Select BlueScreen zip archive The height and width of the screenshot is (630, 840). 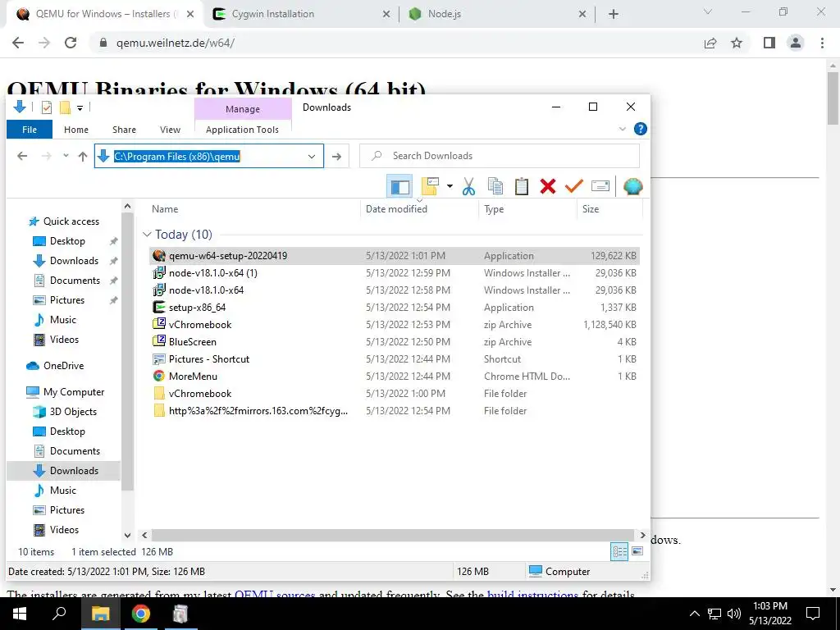(x=395, y=342)
